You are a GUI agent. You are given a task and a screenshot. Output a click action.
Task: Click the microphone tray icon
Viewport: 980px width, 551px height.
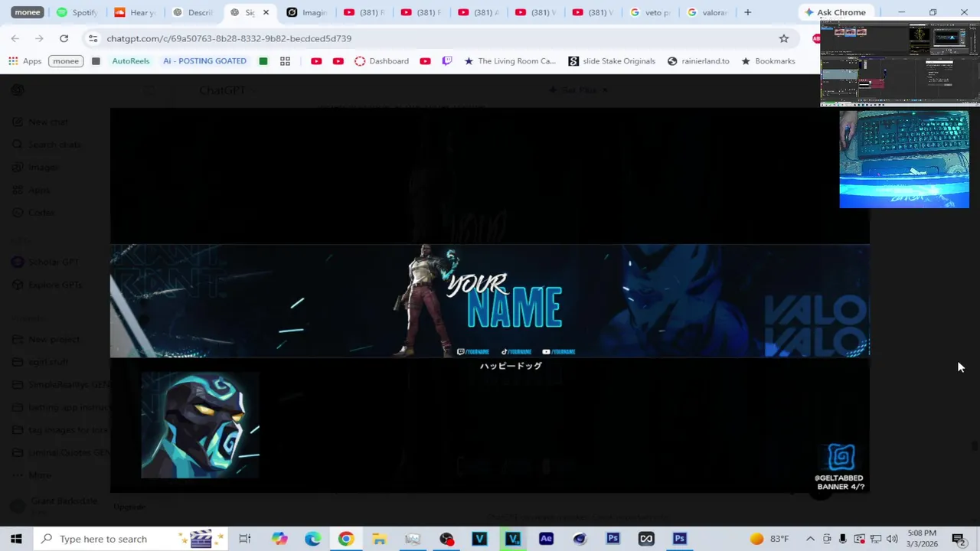click(x=843, y=539)
